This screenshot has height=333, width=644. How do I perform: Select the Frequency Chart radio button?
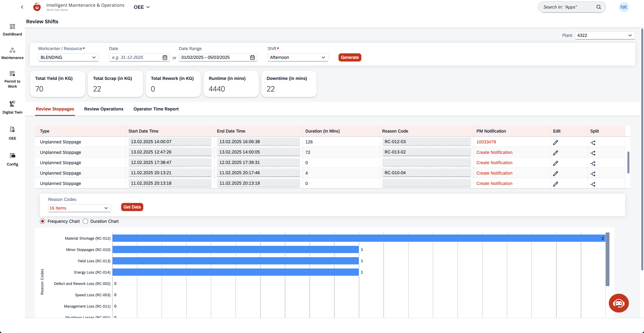43,221
